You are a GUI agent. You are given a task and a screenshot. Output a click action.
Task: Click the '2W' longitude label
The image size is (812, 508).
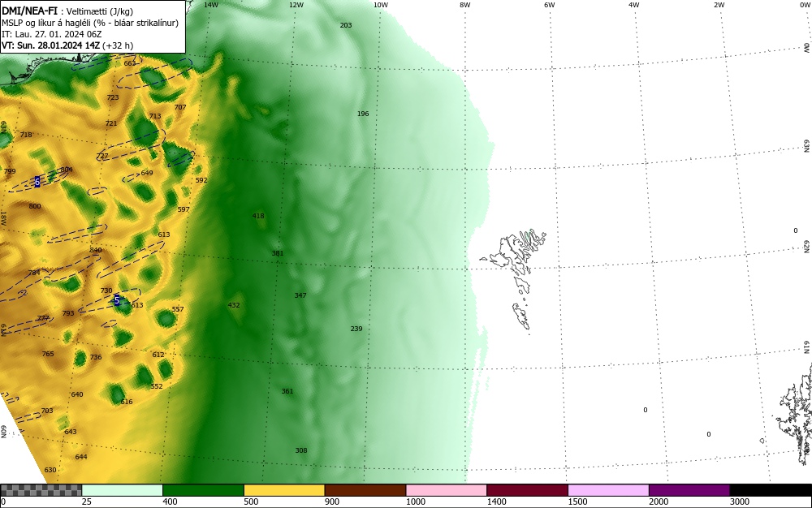point(719,5)
